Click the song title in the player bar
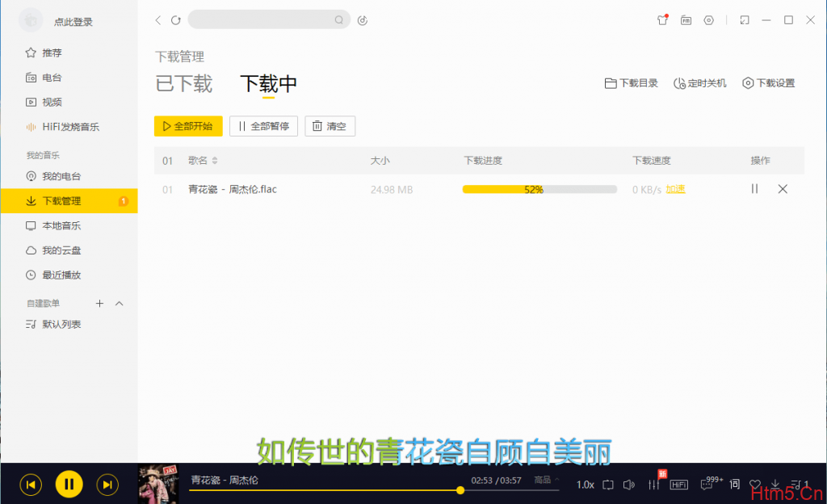The height and width of the screenshot is (504, 827). pos(225,481)
